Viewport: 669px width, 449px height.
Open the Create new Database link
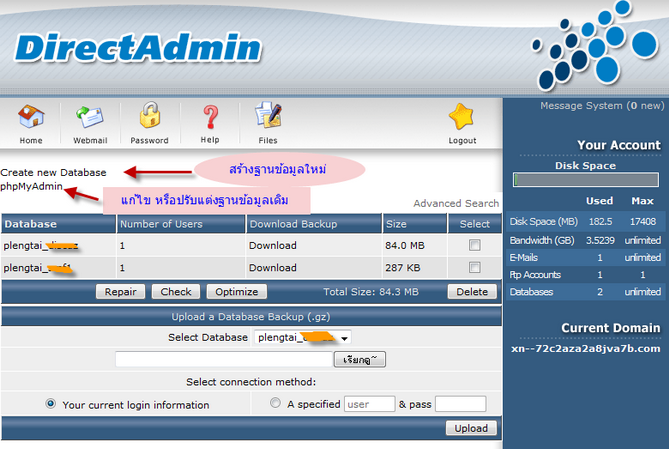[x=53, y=172]
